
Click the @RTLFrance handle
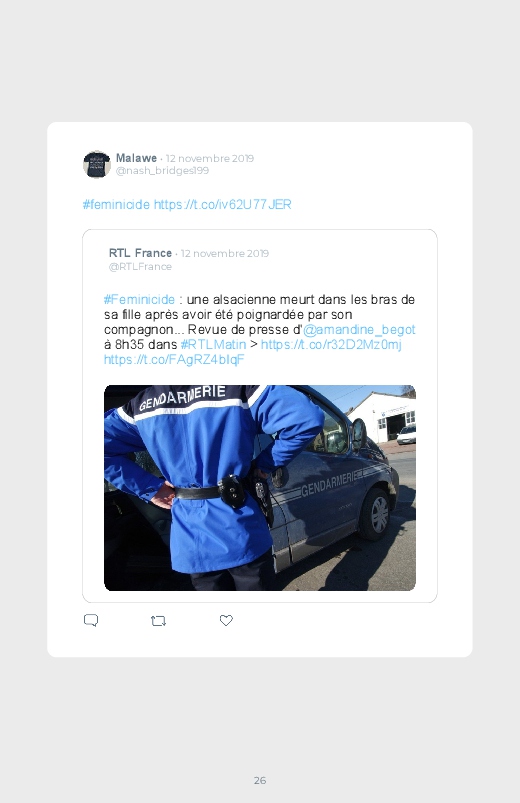coord(140,266)
